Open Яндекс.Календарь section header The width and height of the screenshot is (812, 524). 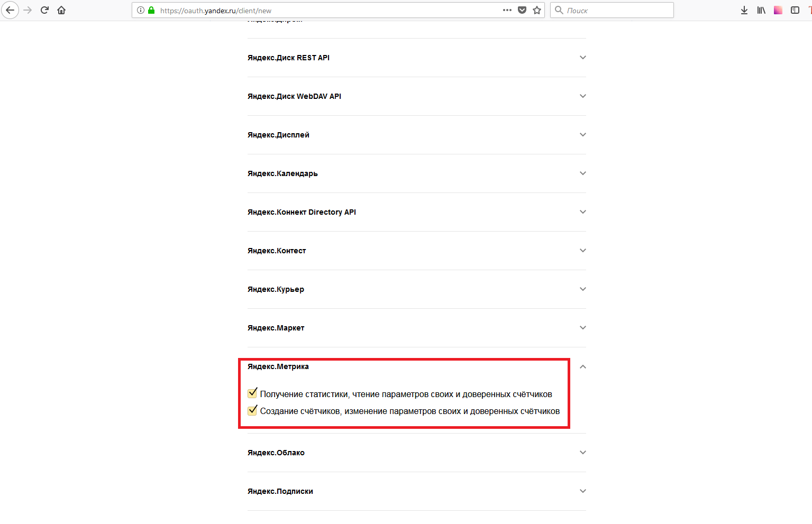pyautogui.click(x=417, y=173)
